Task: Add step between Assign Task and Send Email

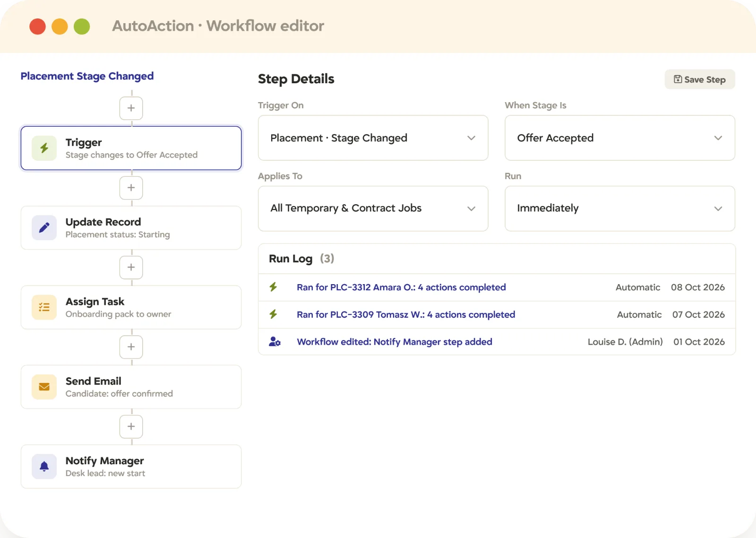Action: (x=131, y=347)
